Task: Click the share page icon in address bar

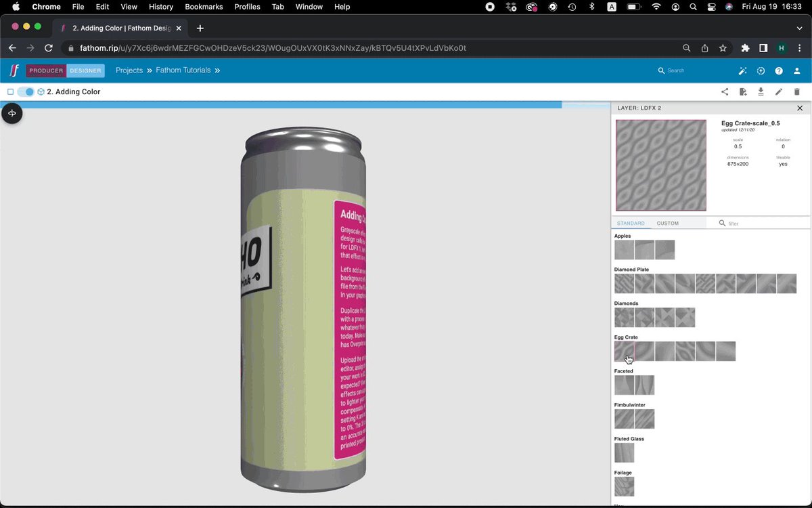Action: click(x=704, y=48)
